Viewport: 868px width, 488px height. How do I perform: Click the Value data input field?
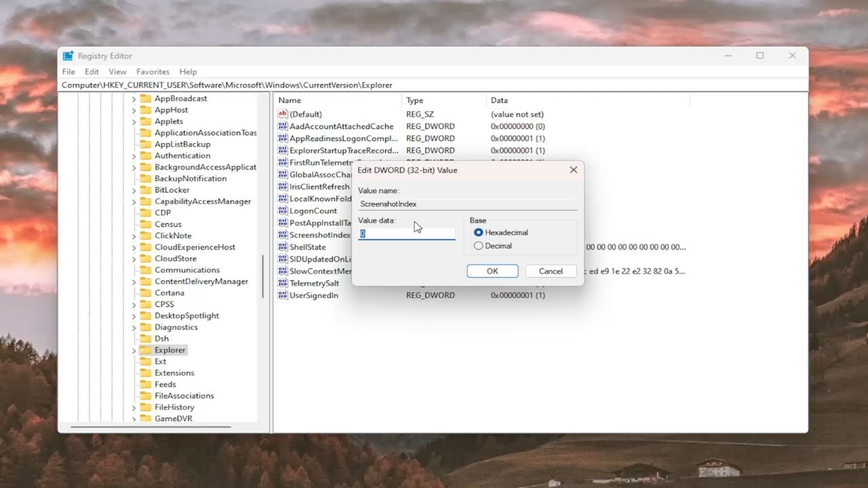pyautogui.click(x=407, y=233)
